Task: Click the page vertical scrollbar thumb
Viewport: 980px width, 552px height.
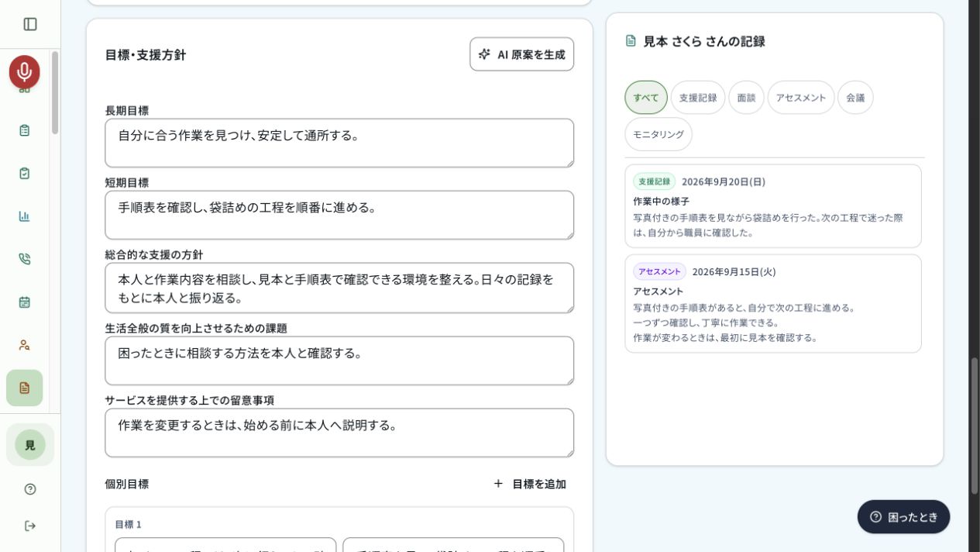Action: point(975,426)
